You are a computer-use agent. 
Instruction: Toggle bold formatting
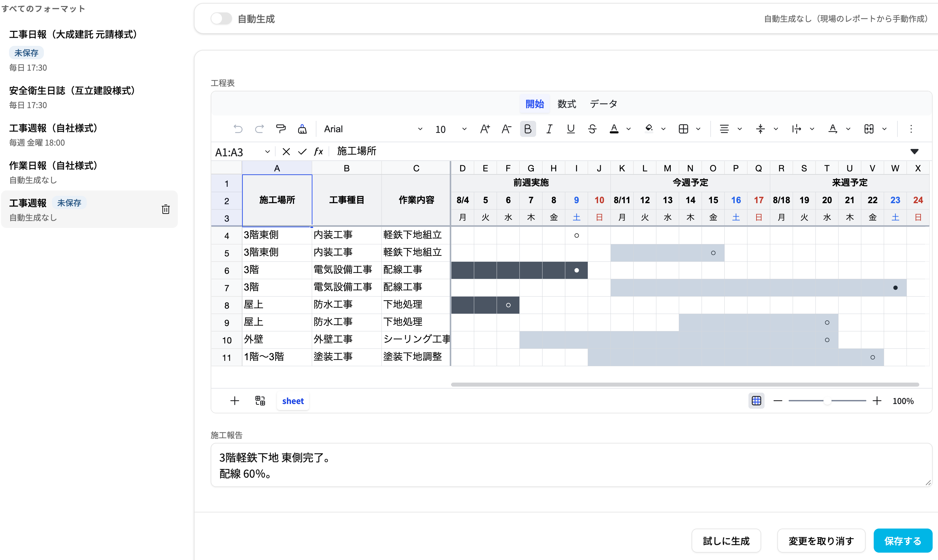[x=528, y=129]
